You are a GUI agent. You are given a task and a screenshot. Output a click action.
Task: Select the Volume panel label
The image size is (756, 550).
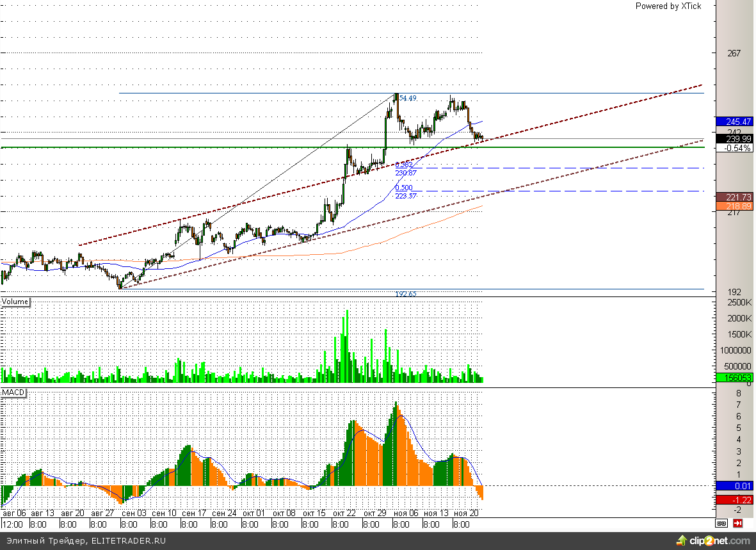tap(15, 302)
